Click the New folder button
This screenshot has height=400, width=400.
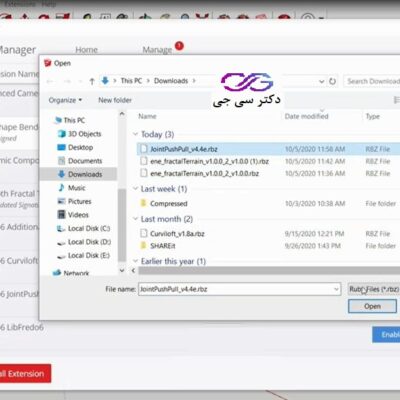pos(115,100)
